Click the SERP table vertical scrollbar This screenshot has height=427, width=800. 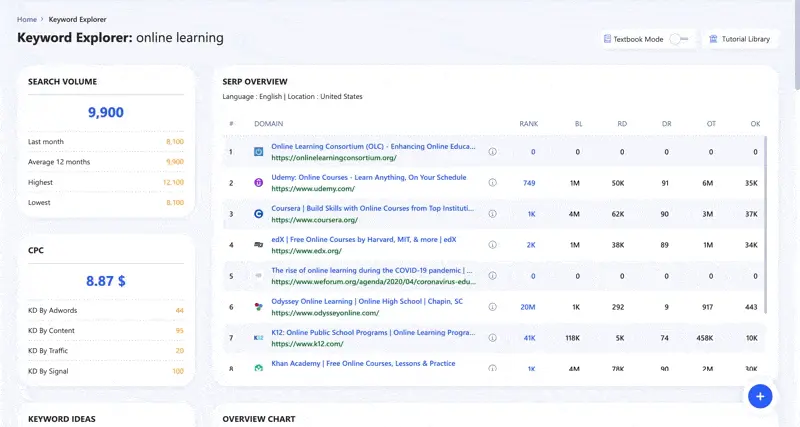click(766, 224)
